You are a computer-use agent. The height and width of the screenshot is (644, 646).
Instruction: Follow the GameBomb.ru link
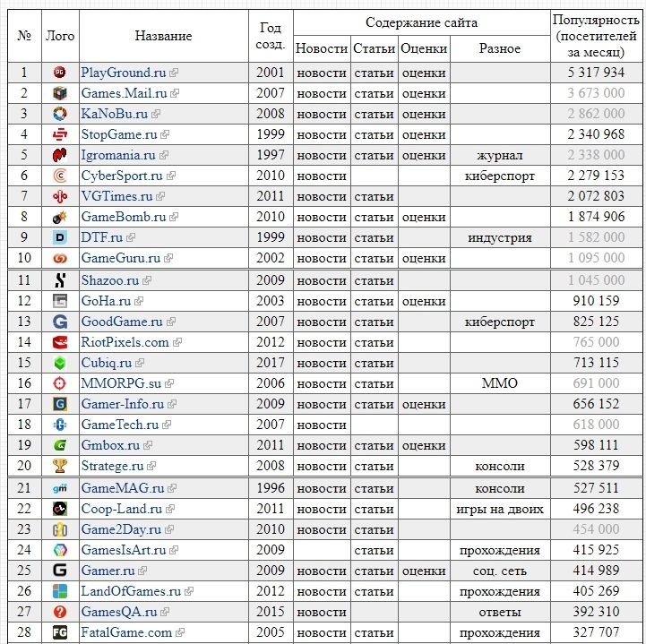pyautogui.click(x=123, y=217)
